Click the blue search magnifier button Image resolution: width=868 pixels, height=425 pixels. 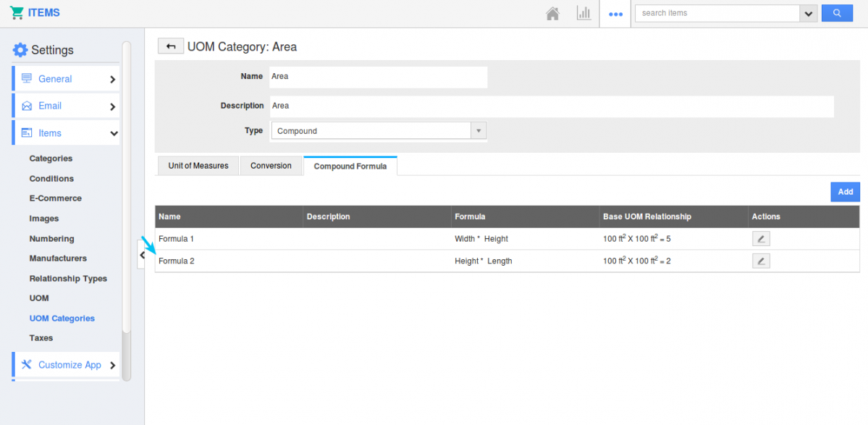pyautogui.click(x=837, y=13)
